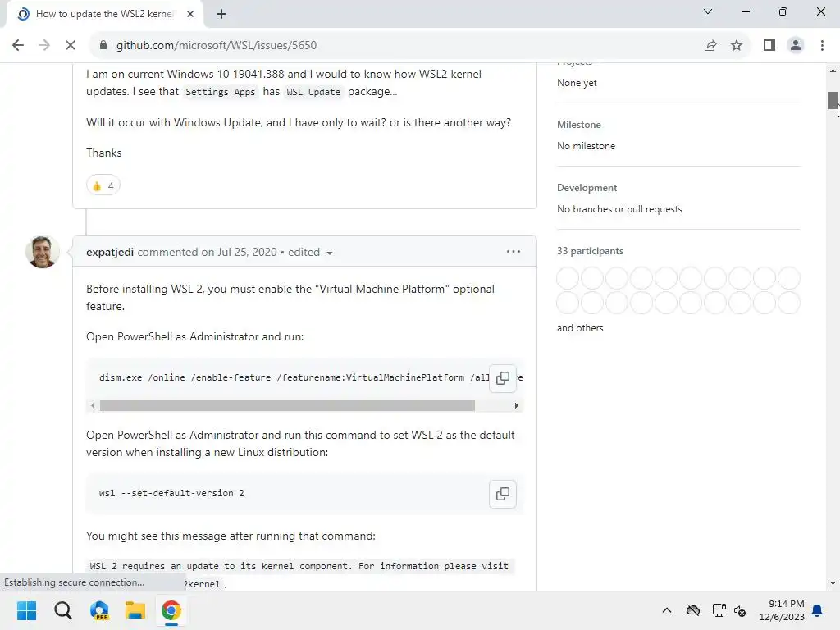Image resolution: width=840 pixels, height=630 pixels.
Task: Show hidden system tray icons
Action: click(666, 610)
